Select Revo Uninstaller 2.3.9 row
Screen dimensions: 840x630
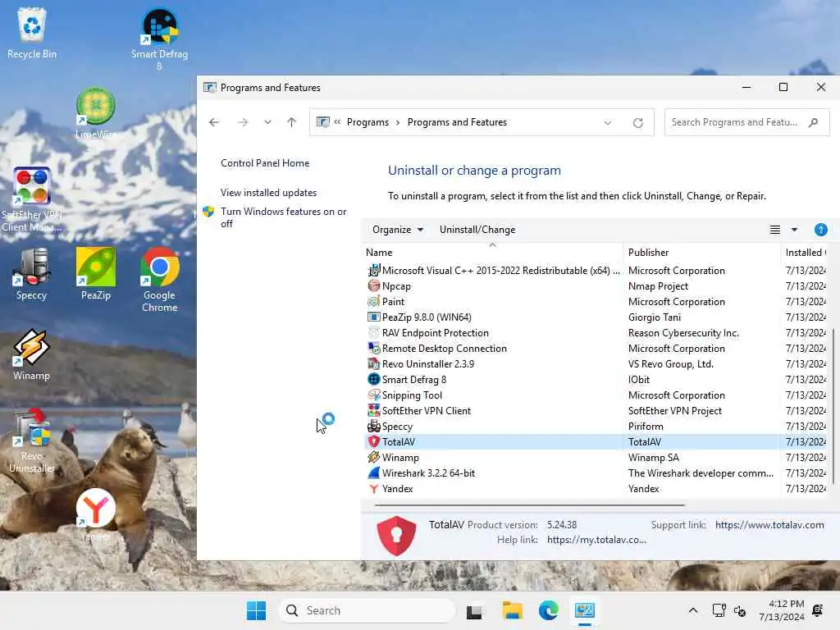pos(595,363)
